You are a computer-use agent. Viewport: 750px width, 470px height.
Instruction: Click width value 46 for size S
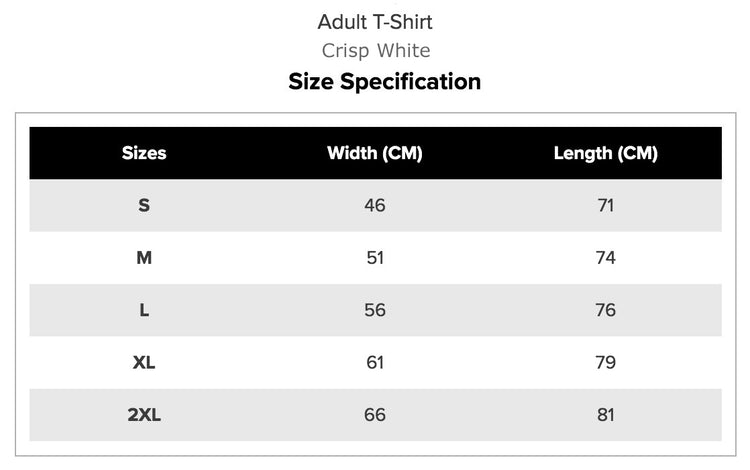(375, 206)
